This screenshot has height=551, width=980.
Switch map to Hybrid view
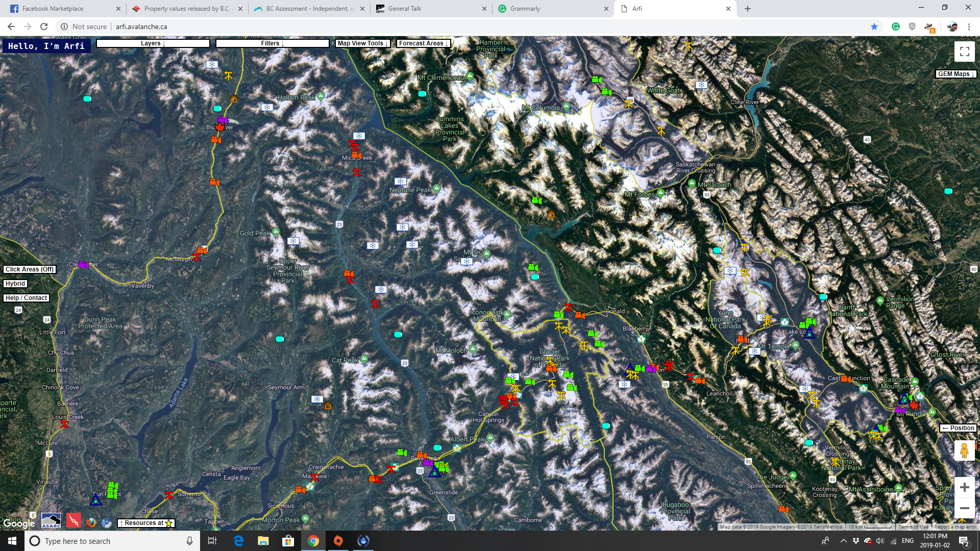coord(15,284)
